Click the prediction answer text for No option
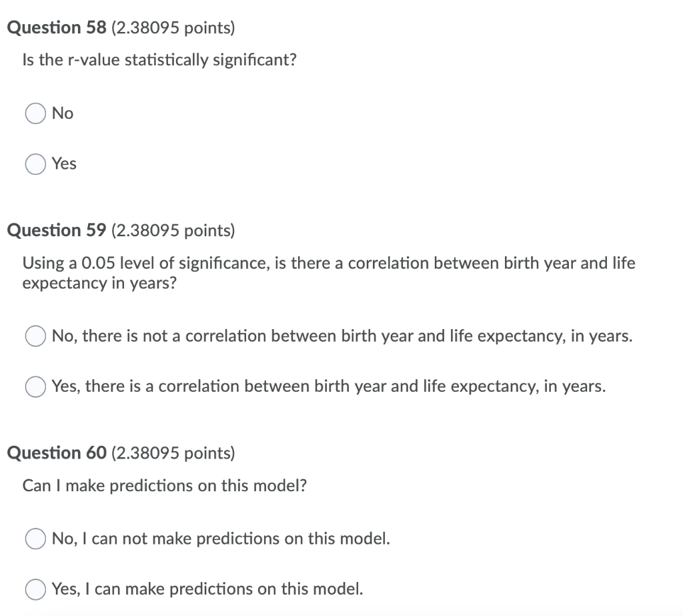Image resolution: width=683 pixels, height=616 pixels. tap(220, 539)
